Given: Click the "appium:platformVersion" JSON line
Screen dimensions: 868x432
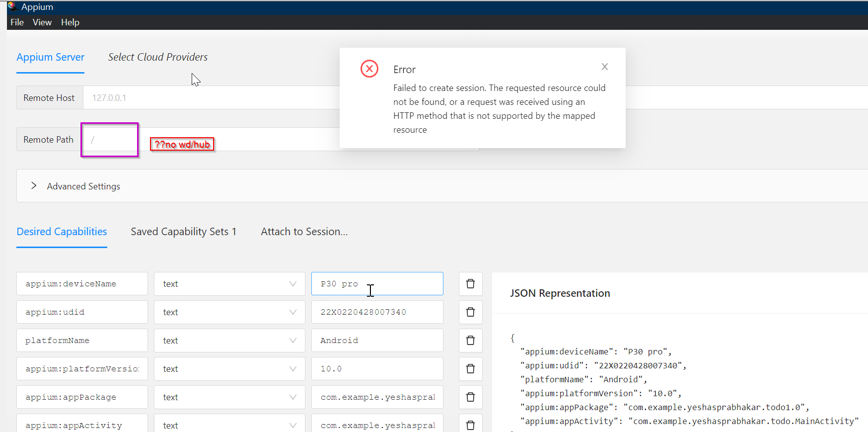Looking at the screenshot, I should [x=601, y=394].
